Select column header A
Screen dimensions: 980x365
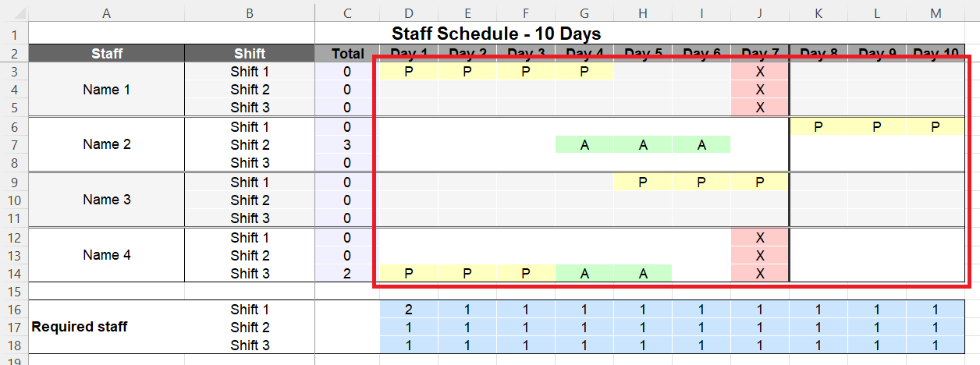(106, 12)
